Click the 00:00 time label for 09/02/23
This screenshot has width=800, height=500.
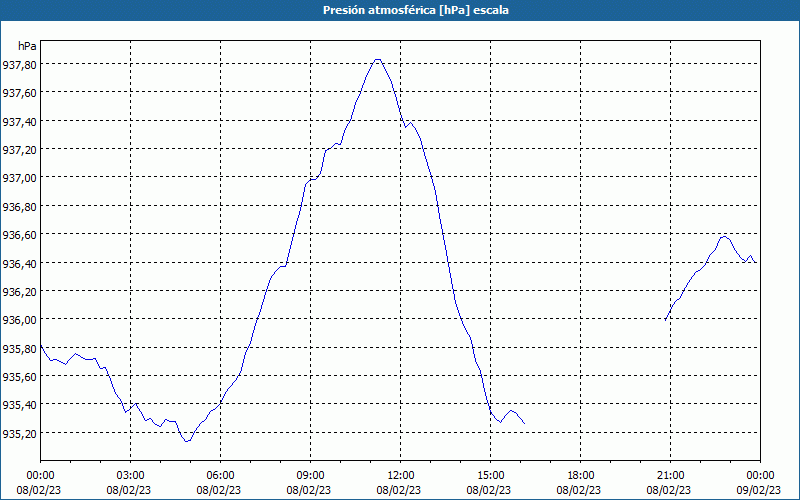[x=760, y=476]
